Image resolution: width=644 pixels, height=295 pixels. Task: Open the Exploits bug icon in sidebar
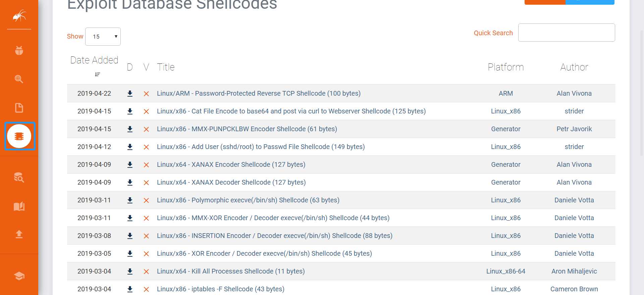[x=19, y=51]
